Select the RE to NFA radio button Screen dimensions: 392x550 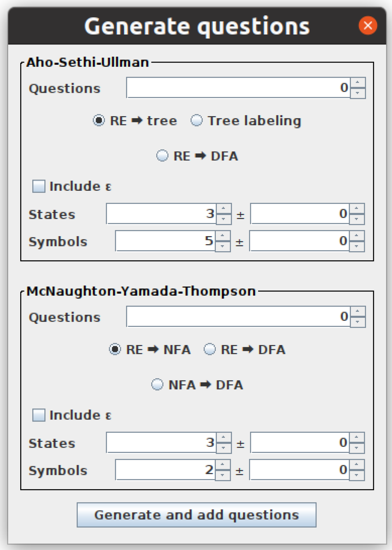click(x=115, y=350)
